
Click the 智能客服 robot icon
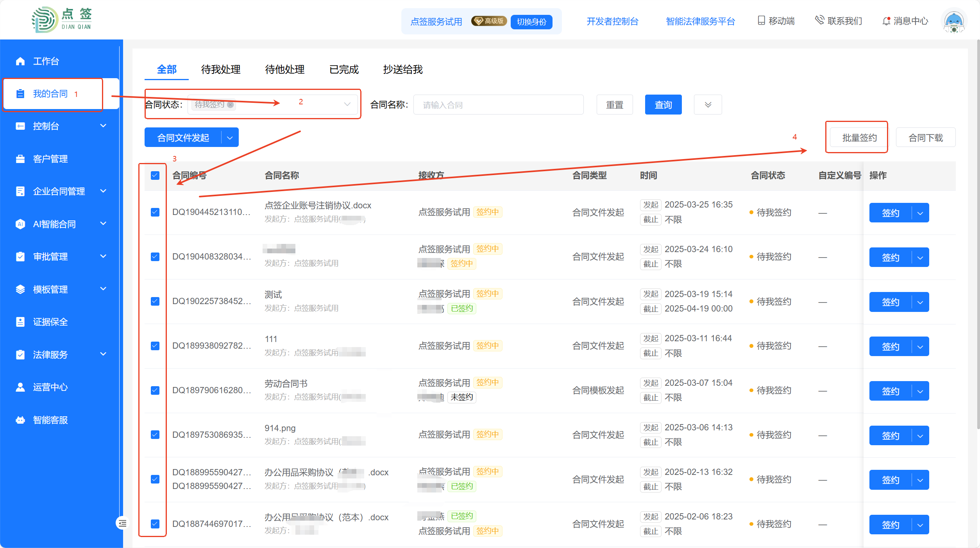click(20, 420)
